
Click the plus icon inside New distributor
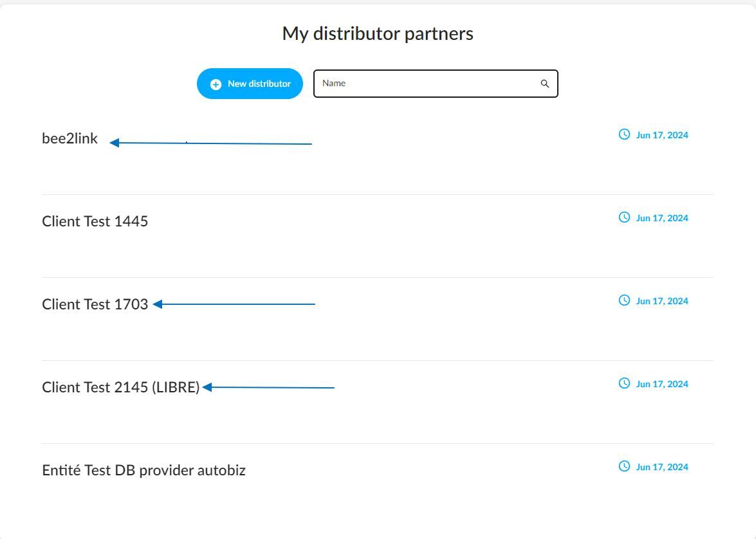pos(216,84)
